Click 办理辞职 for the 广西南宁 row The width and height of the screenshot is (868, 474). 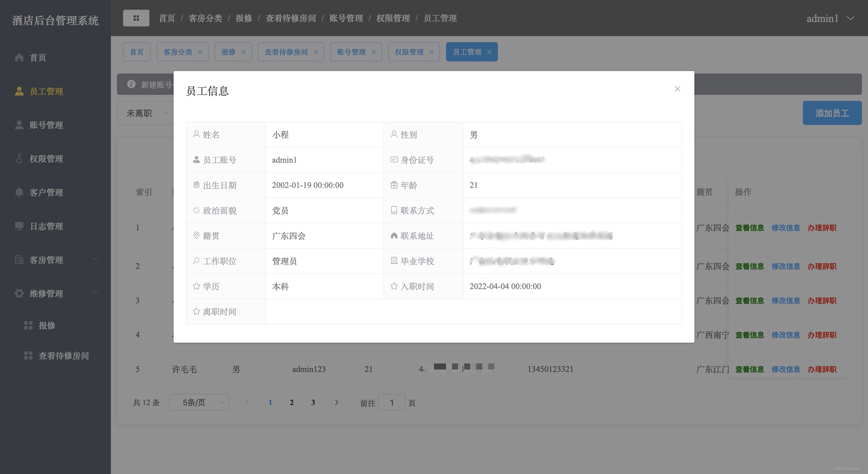click(822, 335)
